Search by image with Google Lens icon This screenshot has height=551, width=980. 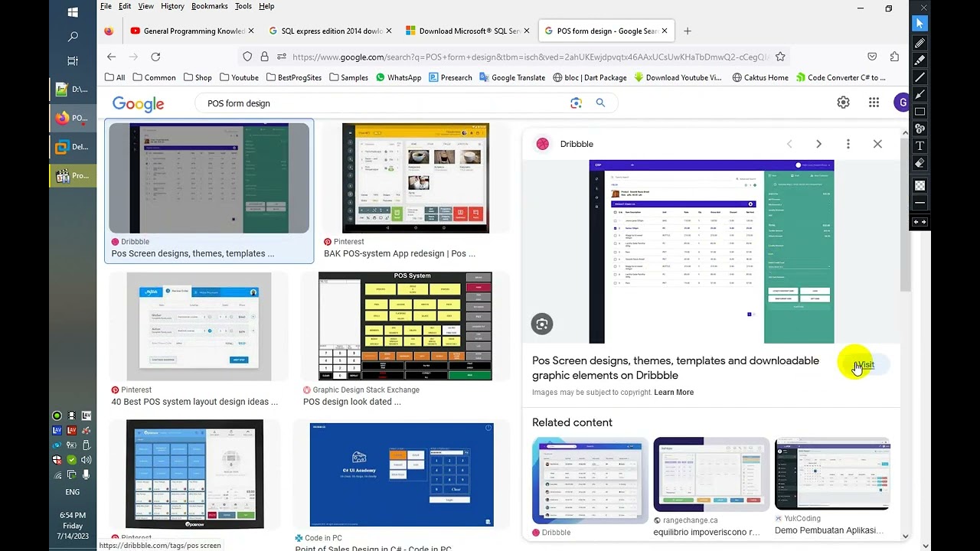tap(576, 103)
